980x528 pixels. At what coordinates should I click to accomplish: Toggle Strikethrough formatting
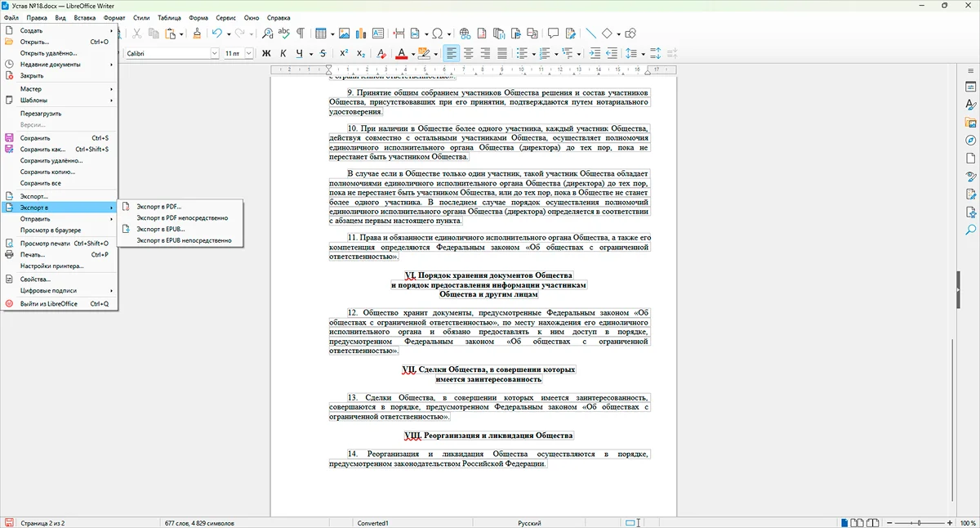click(323, 53)
